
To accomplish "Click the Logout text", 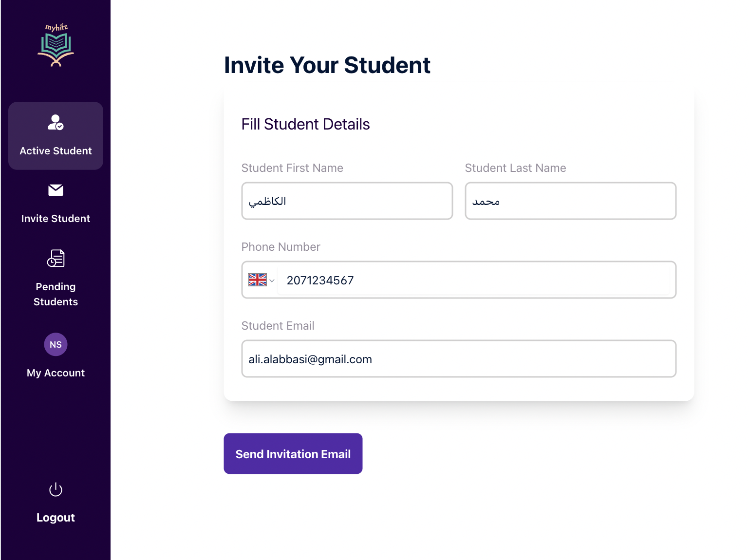I will (56, 518).
